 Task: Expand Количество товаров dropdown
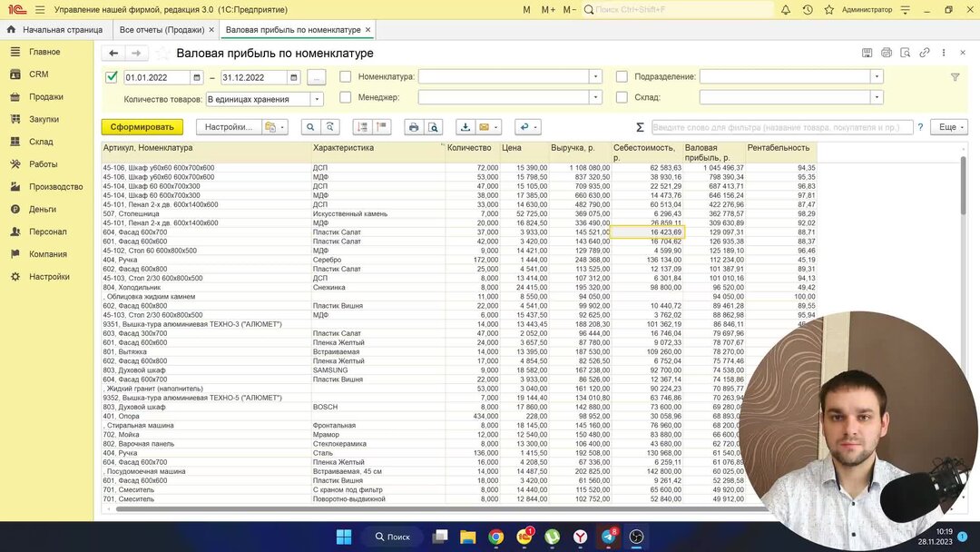tap(317, 99)
